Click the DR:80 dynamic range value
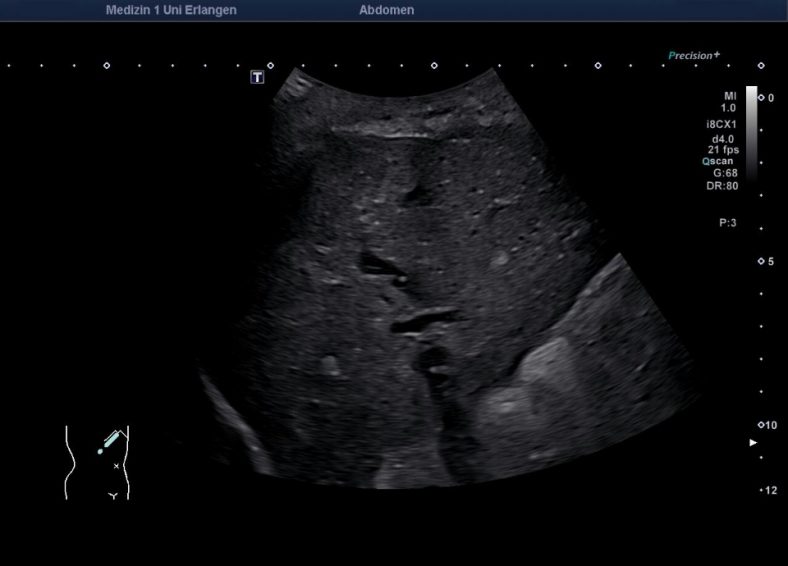 pyautogui.click(x=722, y=185)
